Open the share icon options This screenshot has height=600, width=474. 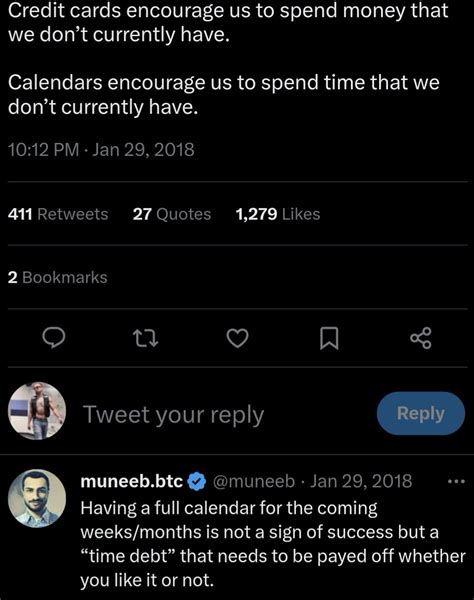coord(421,338)
